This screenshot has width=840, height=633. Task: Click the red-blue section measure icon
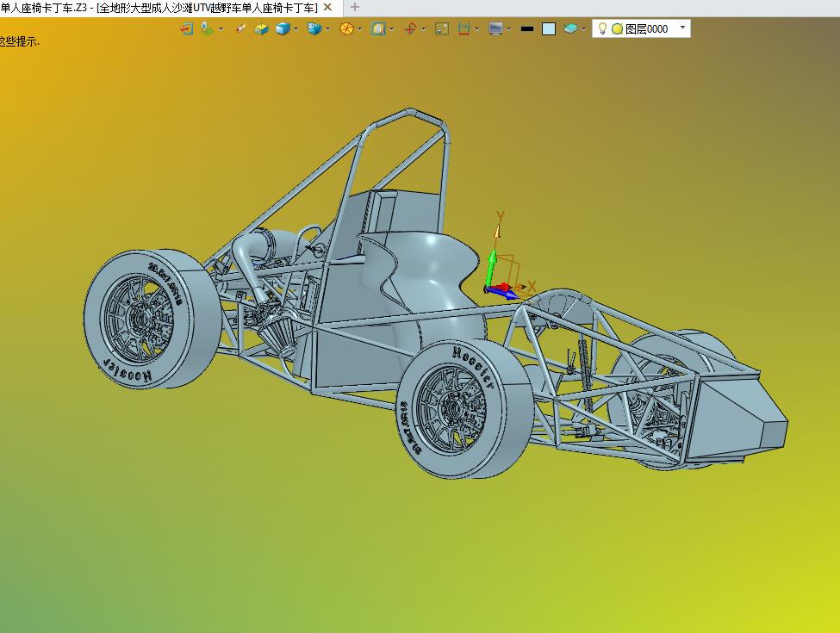464,28
